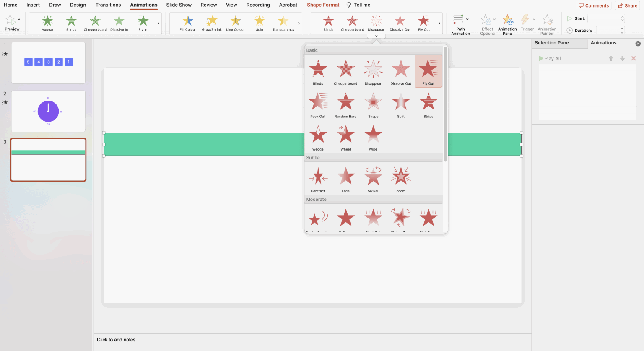Select slide 2 thumbnail with clock

pyautogui.click(x=48, y=112)
